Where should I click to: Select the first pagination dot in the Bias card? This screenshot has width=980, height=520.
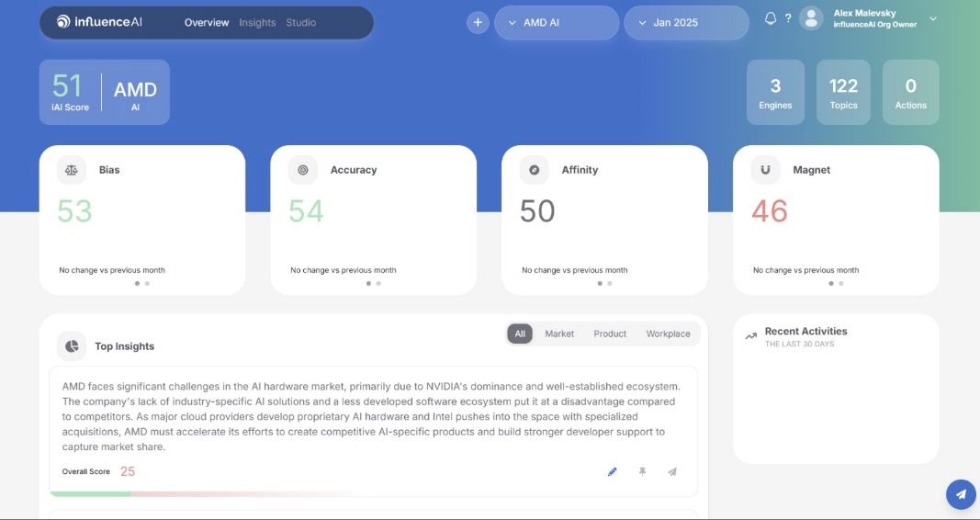(138, 283)
